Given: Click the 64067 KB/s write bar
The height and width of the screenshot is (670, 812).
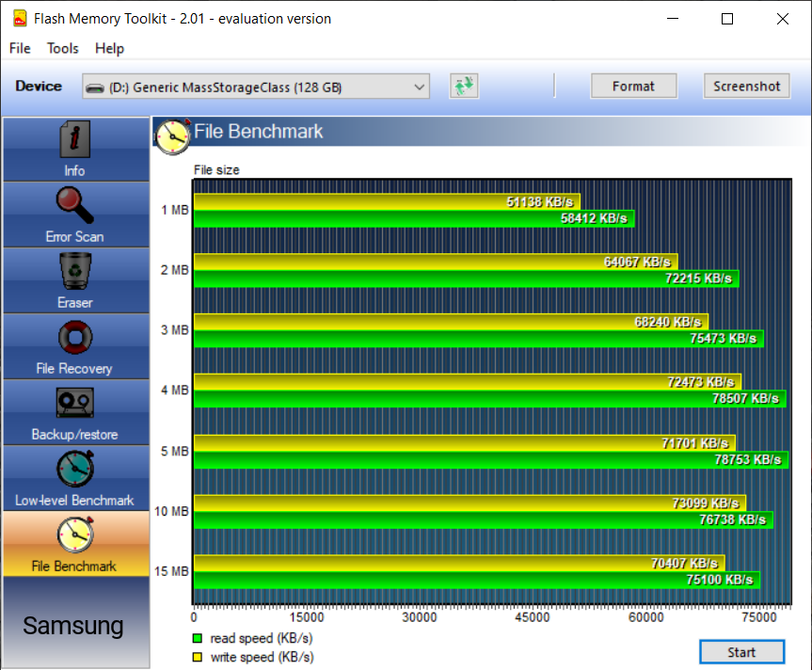Looking at the screenshot, I should click(x=436, y=262).
